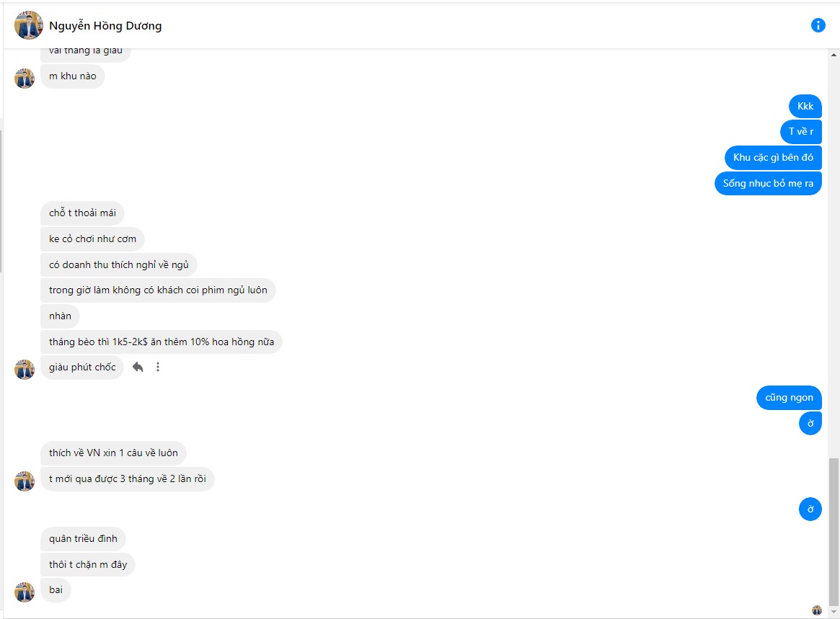Select the "chỗ t thoải mái" message

82,213
